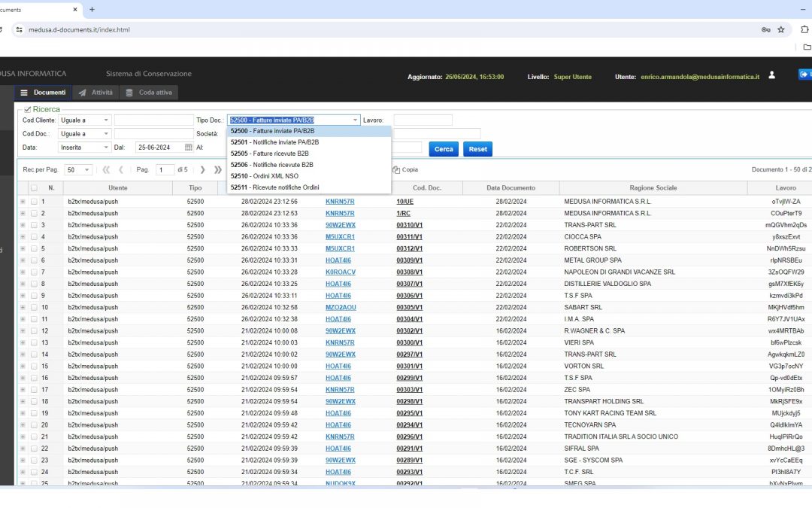This screenshot has height=508, width=812.
Task: Click the Copia copy icon
Action: tap(396, 169)
